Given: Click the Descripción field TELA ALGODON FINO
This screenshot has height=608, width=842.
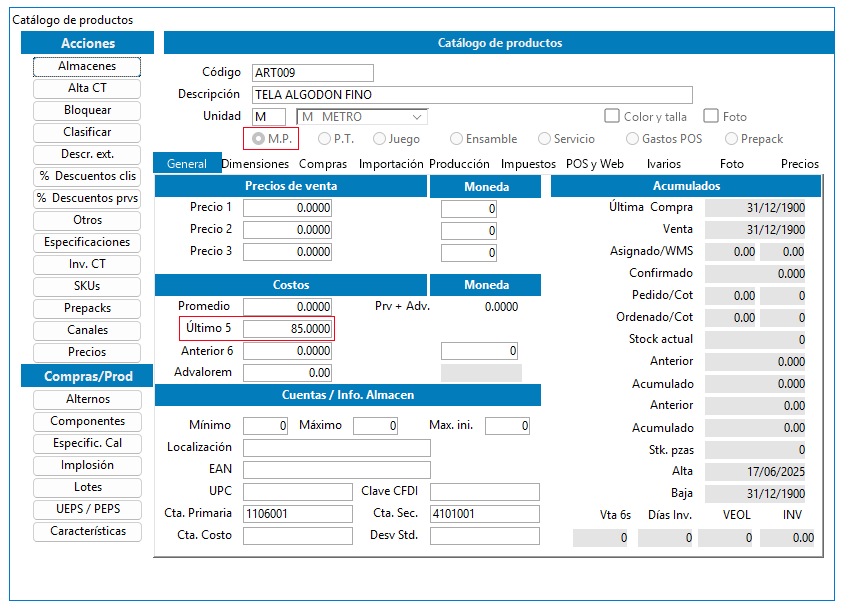Looking at the screenshot, I should [472, 95].
